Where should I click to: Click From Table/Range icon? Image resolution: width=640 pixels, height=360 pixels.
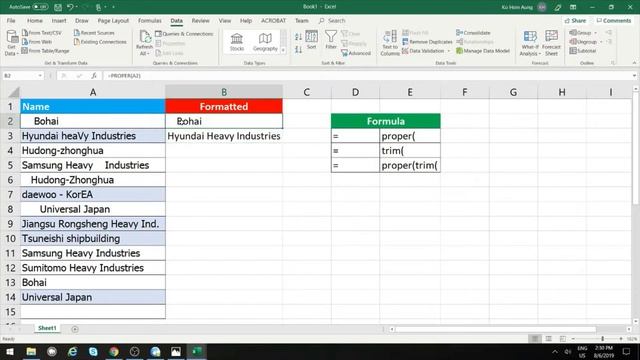[x=25, y=51]
